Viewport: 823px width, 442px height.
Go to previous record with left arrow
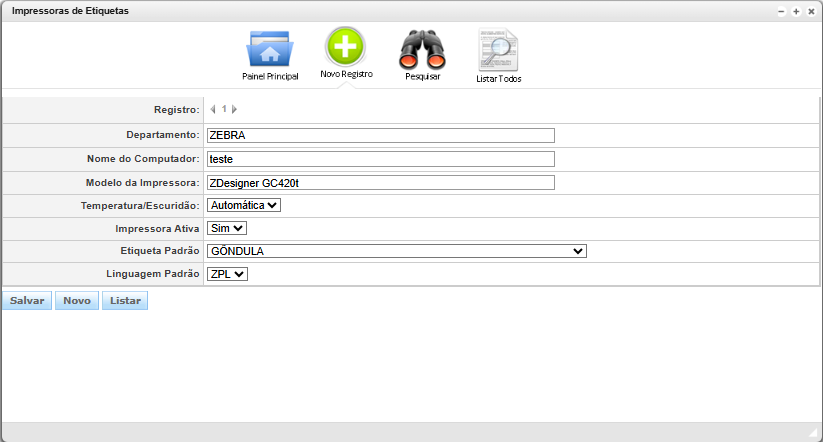(212, 109)
